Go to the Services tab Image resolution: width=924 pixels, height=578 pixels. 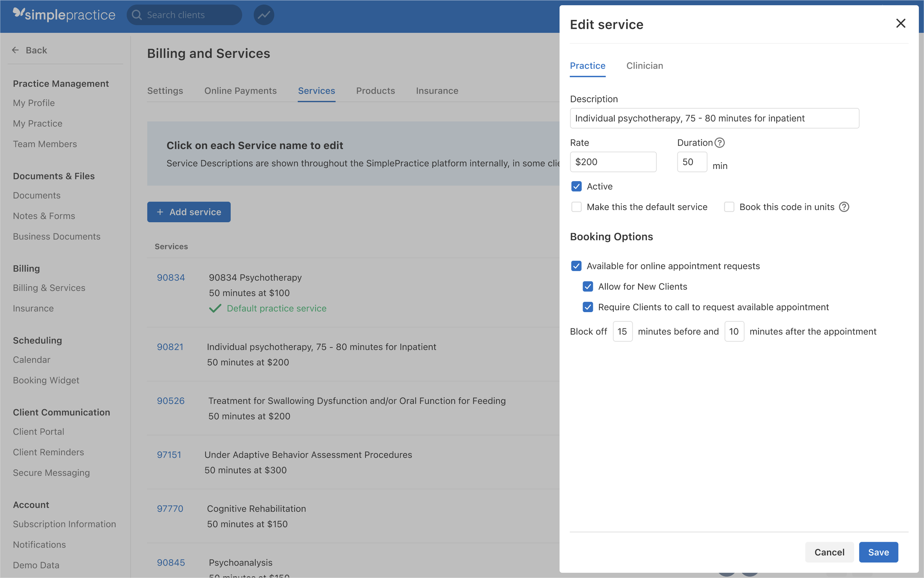[x=316, y=91]
